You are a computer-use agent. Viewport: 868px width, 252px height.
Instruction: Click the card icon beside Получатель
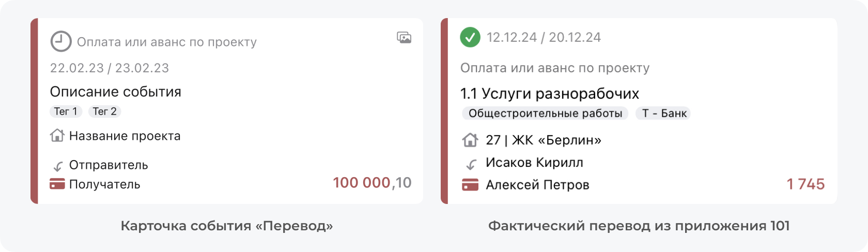57,184
